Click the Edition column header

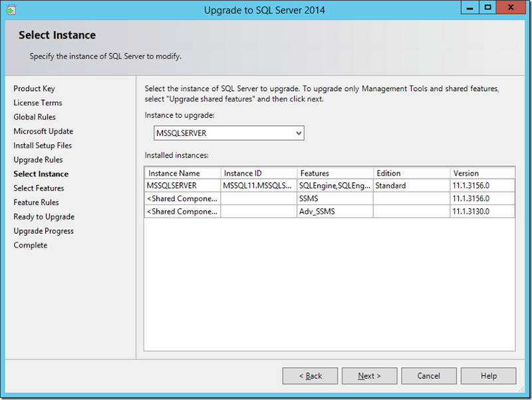(x=412, y=173)
